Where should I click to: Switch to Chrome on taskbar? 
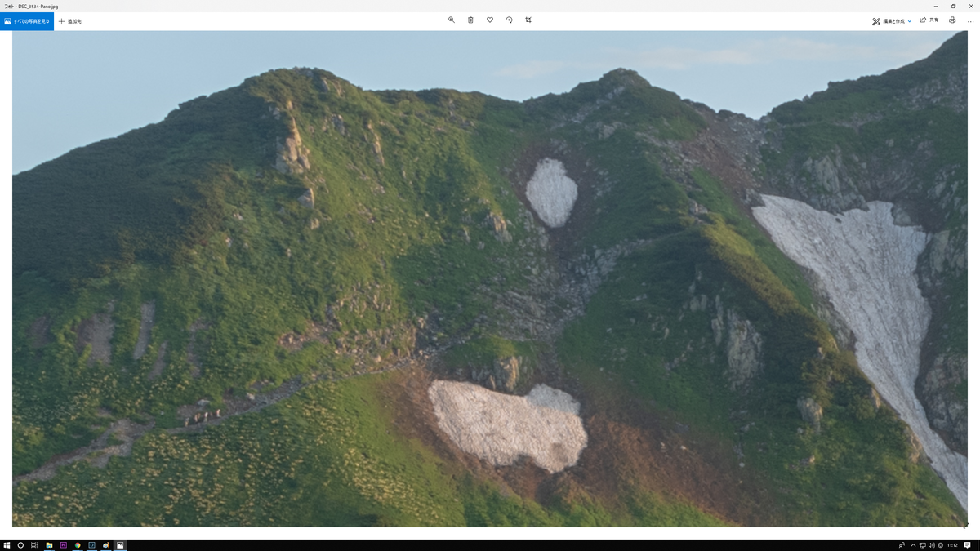78,544
